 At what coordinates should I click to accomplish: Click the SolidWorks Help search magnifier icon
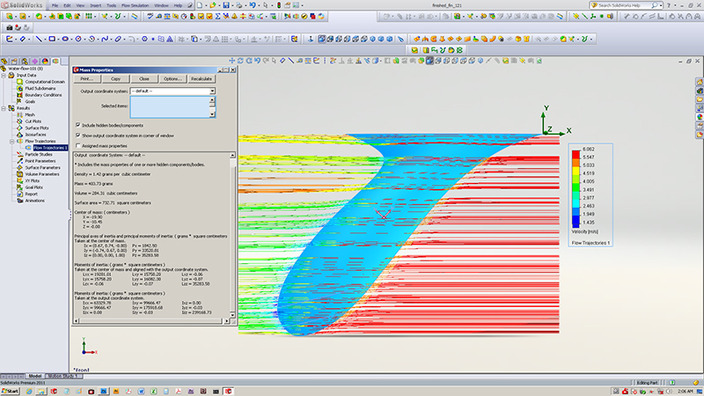tap(654, 5)
